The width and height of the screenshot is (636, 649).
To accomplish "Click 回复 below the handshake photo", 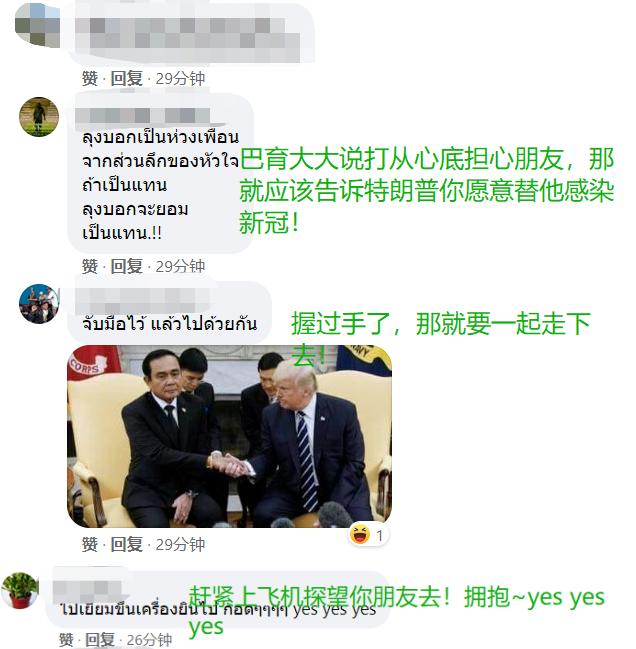I will click(127, 545).
